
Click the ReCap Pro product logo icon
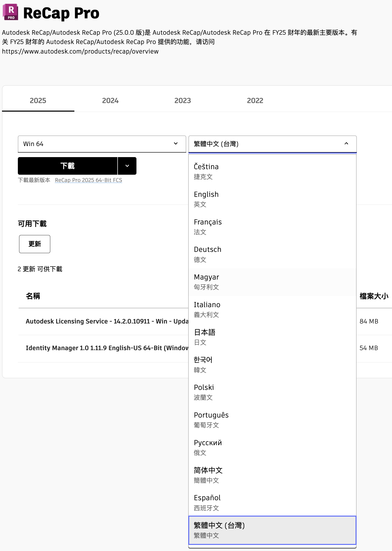(x=10, y=12)
